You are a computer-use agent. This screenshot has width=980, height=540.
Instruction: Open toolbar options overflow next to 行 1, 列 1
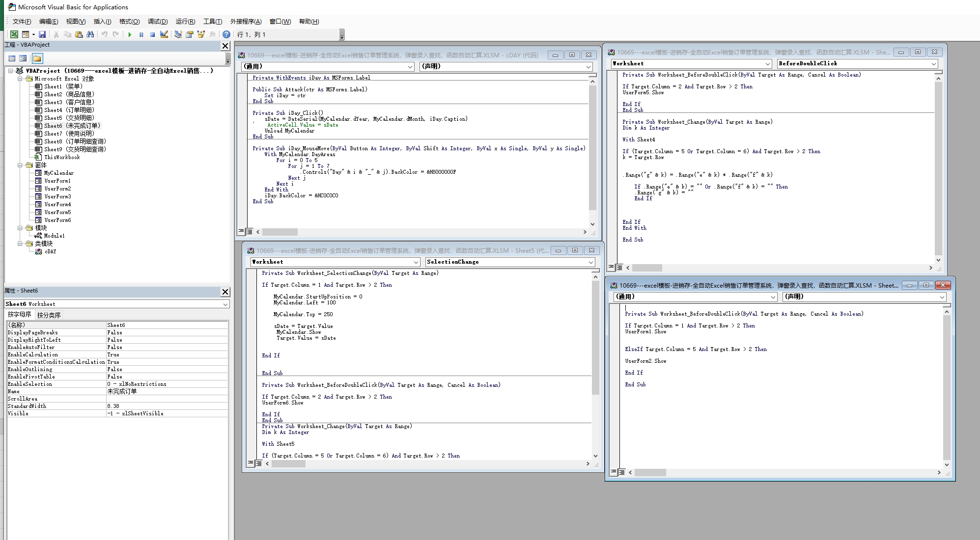point(342,35)
